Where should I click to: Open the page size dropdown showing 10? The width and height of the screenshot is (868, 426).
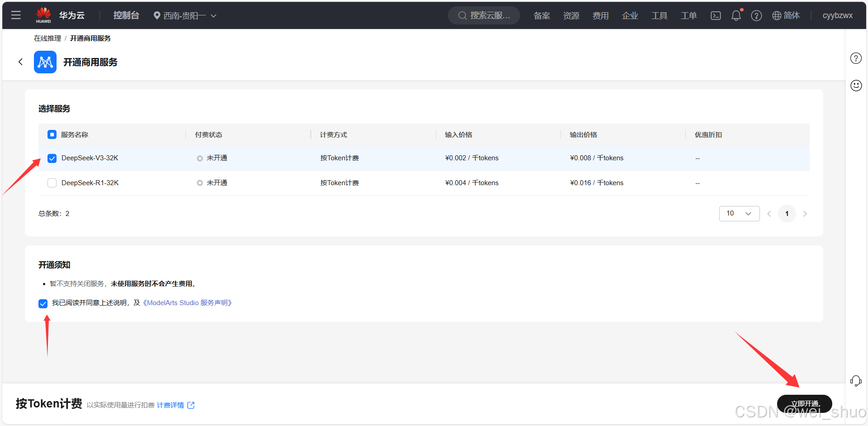click(739, 214)
